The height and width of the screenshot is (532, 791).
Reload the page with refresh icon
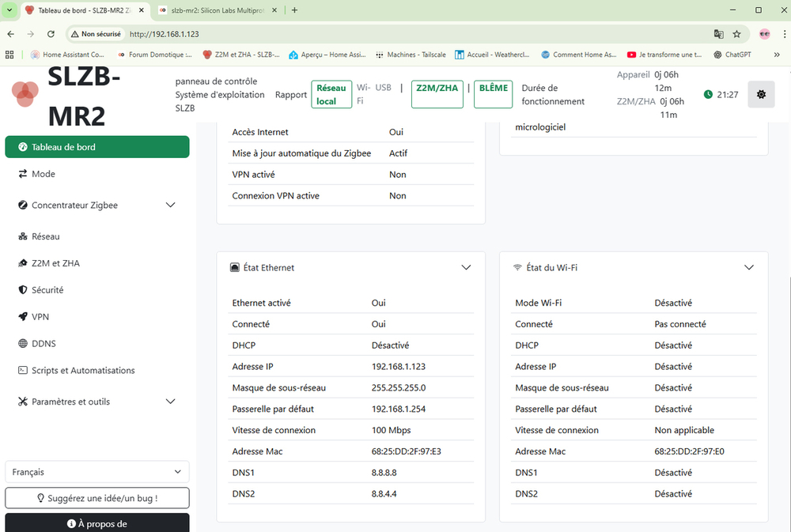coord(51,34)
